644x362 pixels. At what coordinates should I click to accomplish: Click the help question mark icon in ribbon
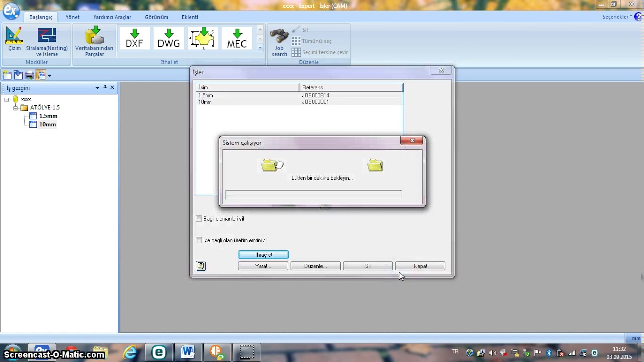pos(638,17)
